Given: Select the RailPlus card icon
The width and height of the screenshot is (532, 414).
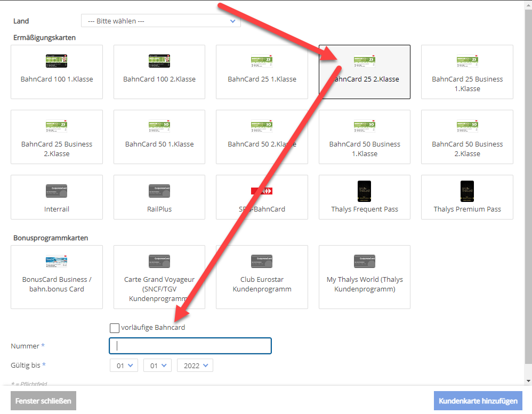Looking at the screenshot, I should tap(159, 191).
